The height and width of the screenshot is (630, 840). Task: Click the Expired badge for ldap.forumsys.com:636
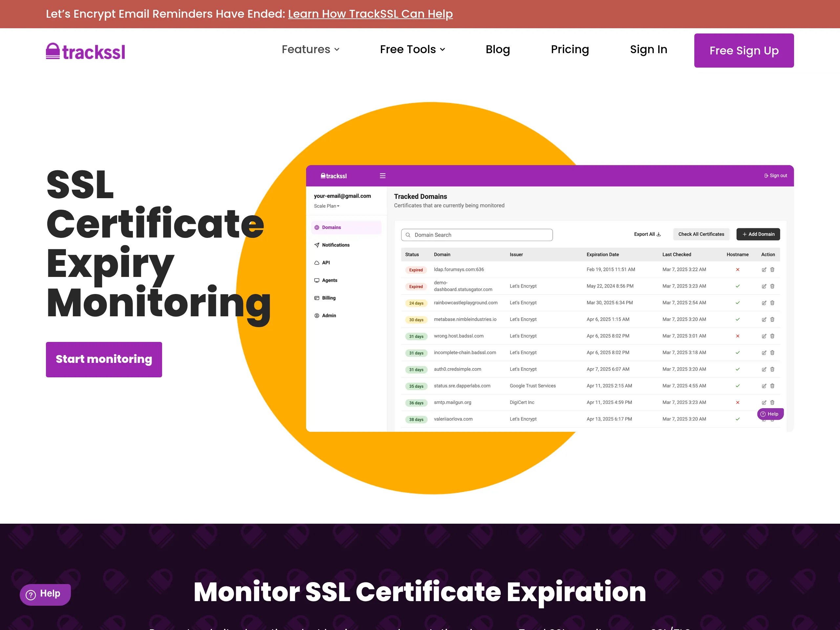(416, 270)
